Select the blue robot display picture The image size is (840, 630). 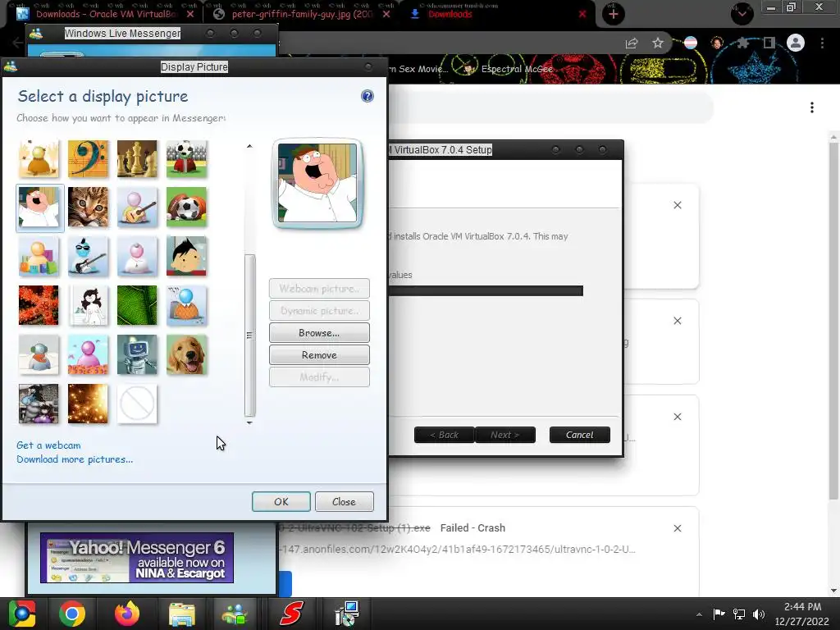137,354
